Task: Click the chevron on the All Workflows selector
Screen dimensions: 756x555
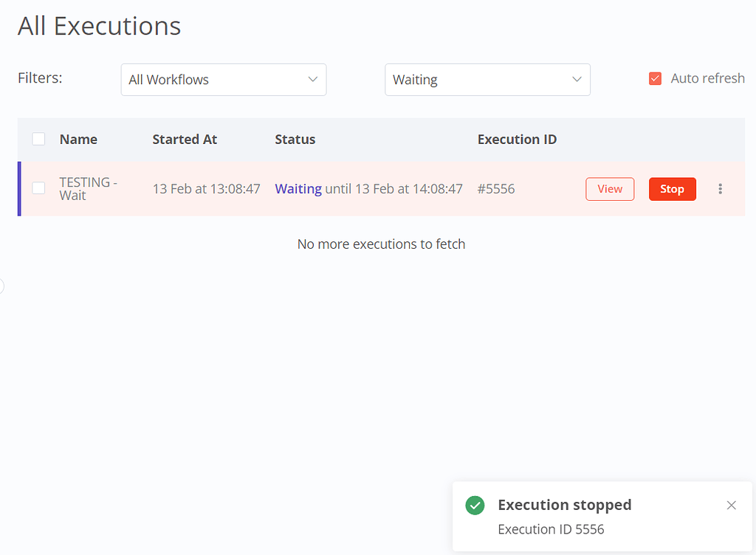Action: (x=314, y=79)
